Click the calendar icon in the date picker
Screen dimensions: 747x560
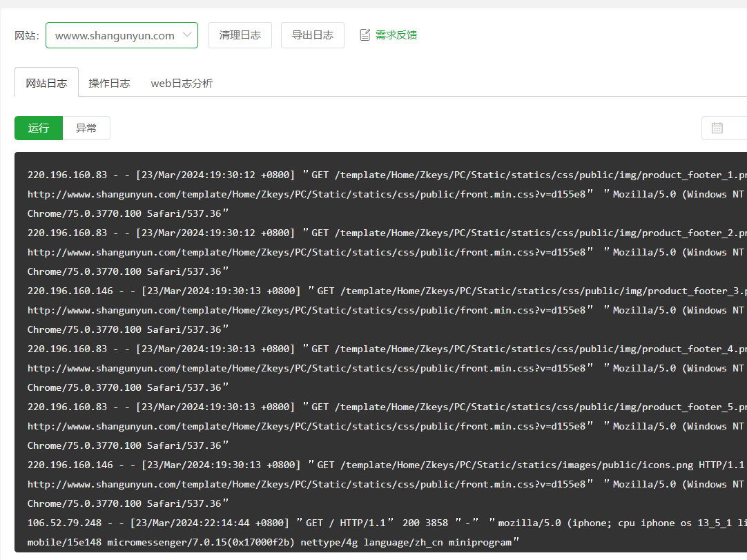[x=717, y=128]
